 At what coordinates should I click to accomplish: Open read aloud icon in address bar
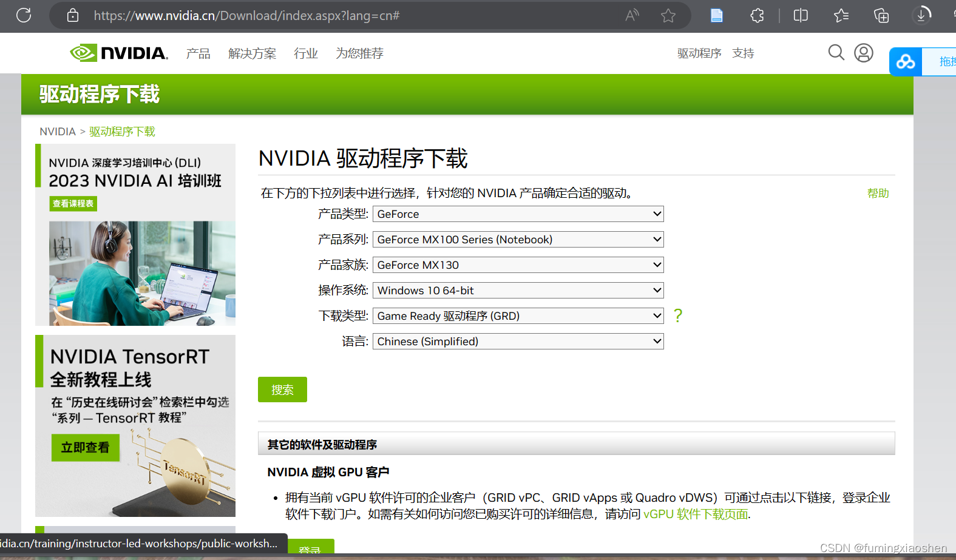632,15
